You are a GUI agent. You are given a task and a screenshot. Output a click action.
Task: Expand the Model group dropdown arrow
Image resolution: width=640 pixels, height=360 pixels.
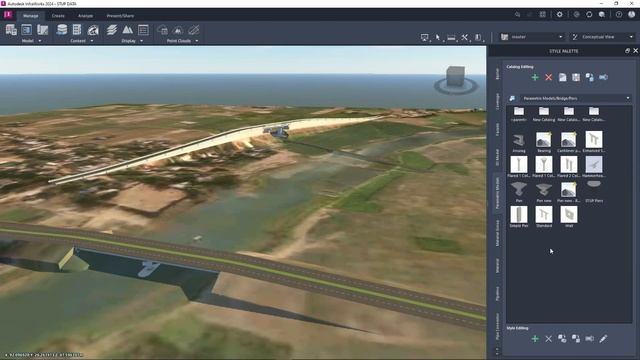tap(40, 41)
